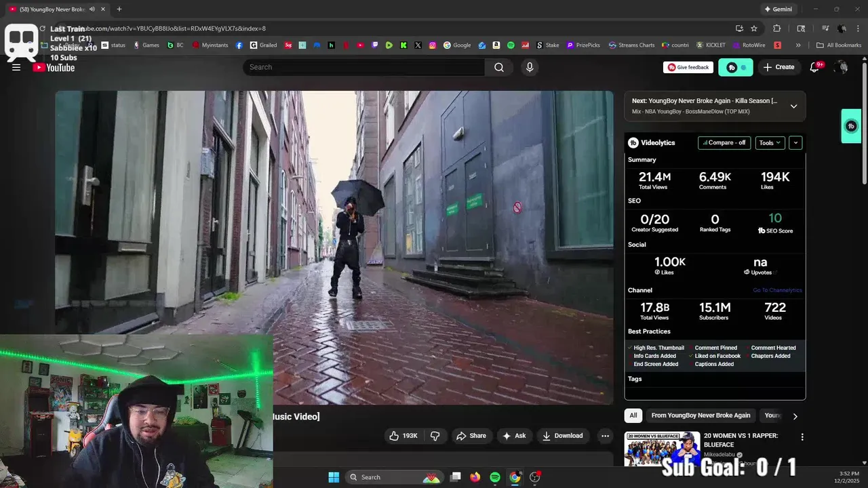The height and width of the screenshot is (488, 868).
Task: Open the 20 WOMEN VS 1 RAPPER thumbnail
Action: (x=662, y=448)
